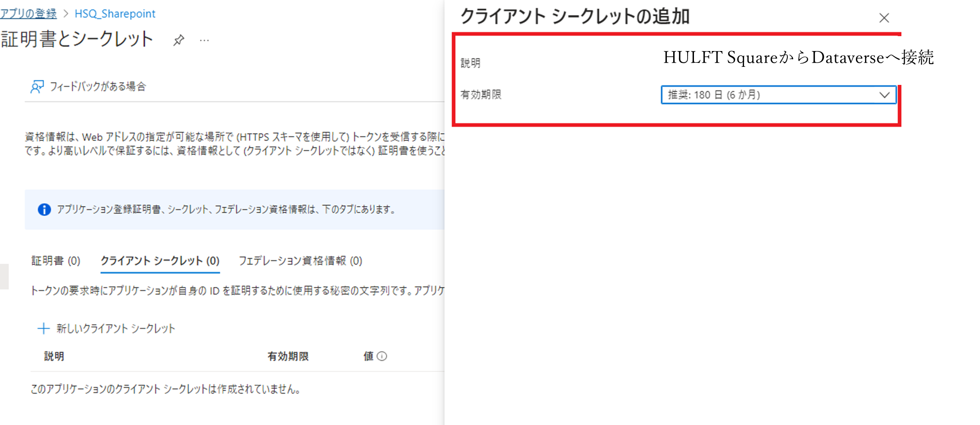Click the info (ⓘ) icon next to the 値 column
The height and width of the screenshot is (425, 980).
pos(381,356)
